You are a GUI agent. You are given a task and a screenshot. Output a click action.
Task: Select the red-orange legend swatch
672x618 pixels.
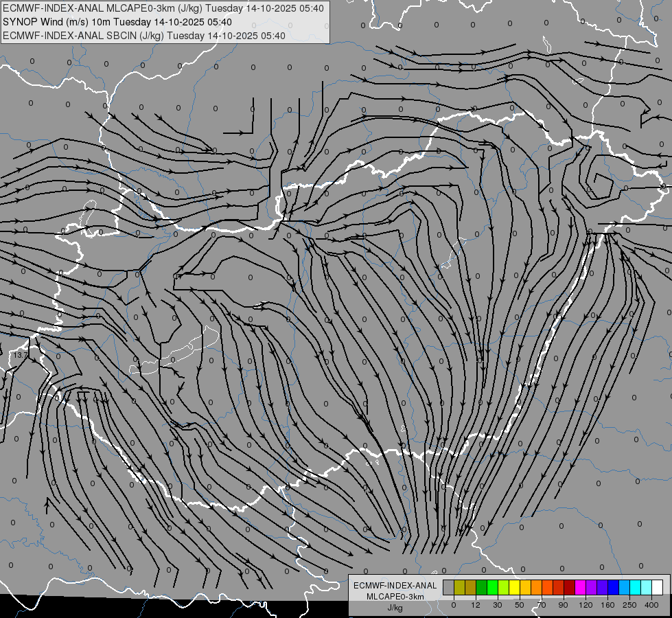tap(547, 587)
